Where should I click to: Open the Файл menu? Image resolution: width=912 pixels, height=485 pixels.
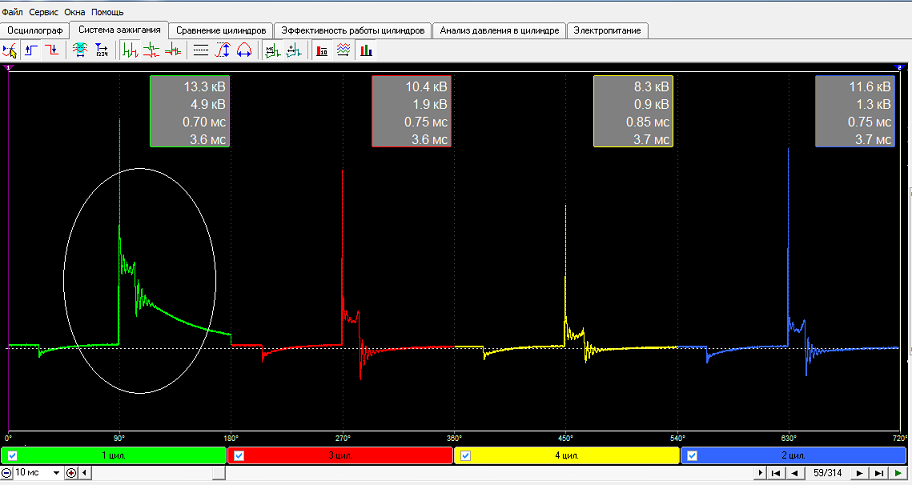(12, 12)
